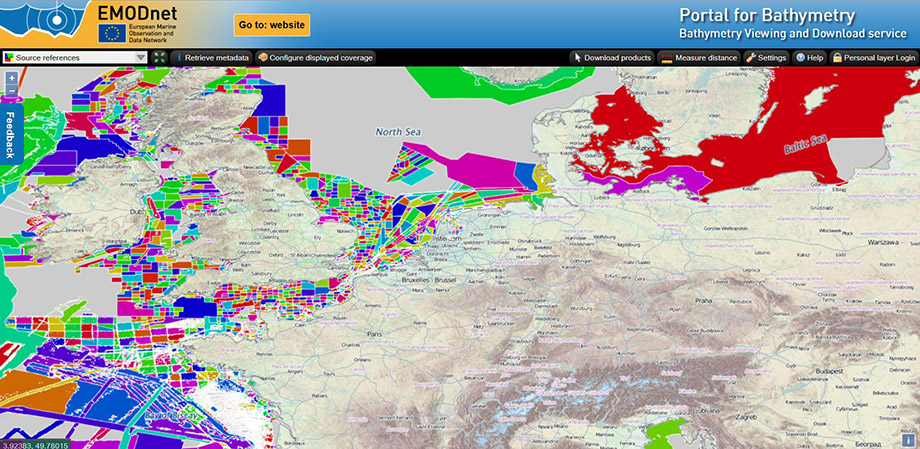Select Download products

pos(612,58)
